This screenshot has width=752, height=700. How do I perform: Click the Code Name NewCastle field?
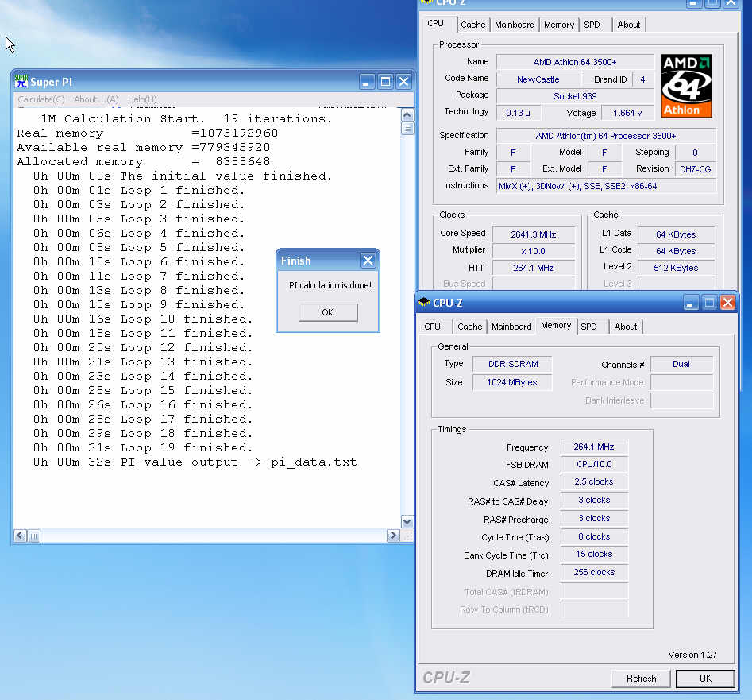pos(538,79)
